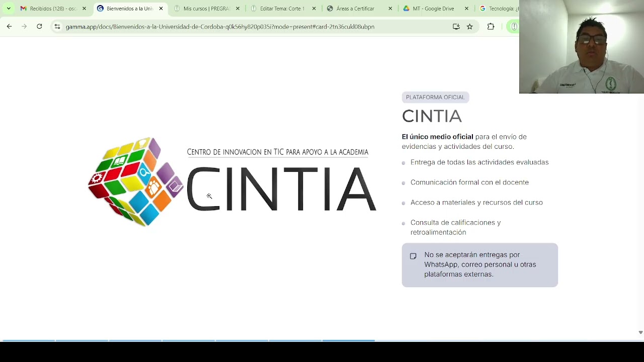Open the Editar Tema: Corte 1 tab

tap(282, 9)
